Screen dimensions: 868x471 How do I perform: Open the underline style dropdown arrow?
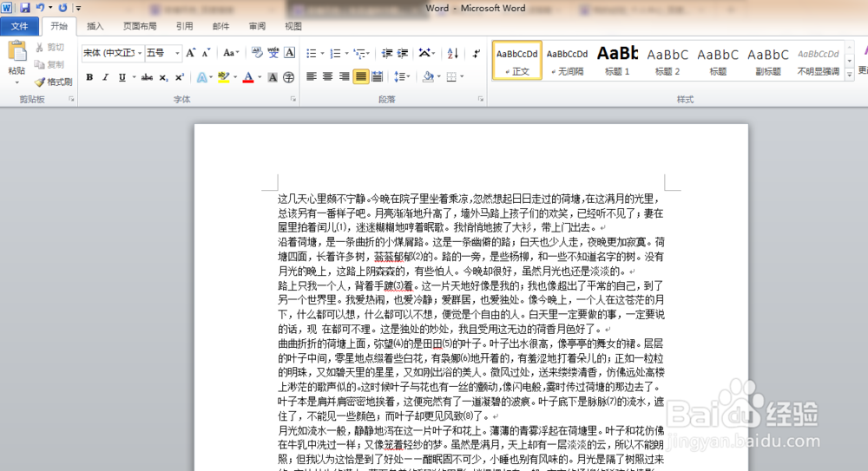(134, 77)
